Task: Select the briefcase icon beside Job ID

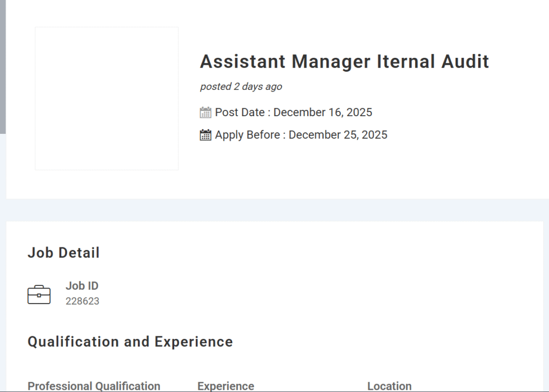Action: (39, 293)
